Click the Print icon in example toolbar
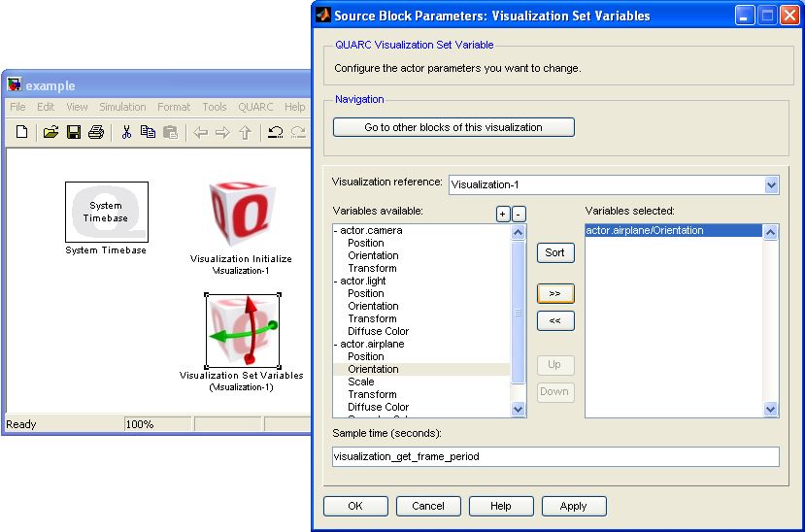Image resolution: width=805 pixels, height=532 pixels. click(96, 132)
